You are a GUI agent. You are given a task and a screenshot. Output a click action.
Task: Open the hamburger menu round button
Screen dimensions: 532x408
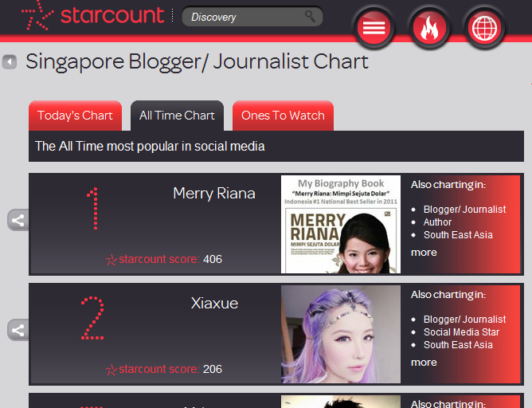pyautogui.click(x=374, y=28)
